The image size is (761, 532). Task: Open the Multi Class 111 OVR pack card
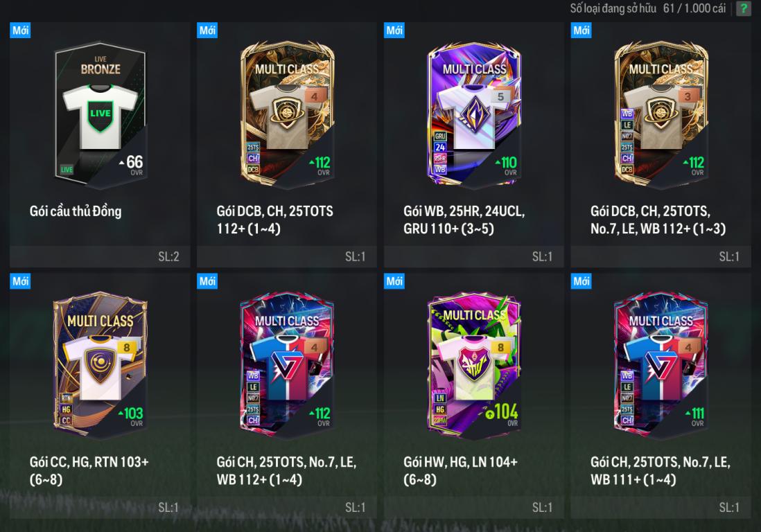tap(661, 364)
